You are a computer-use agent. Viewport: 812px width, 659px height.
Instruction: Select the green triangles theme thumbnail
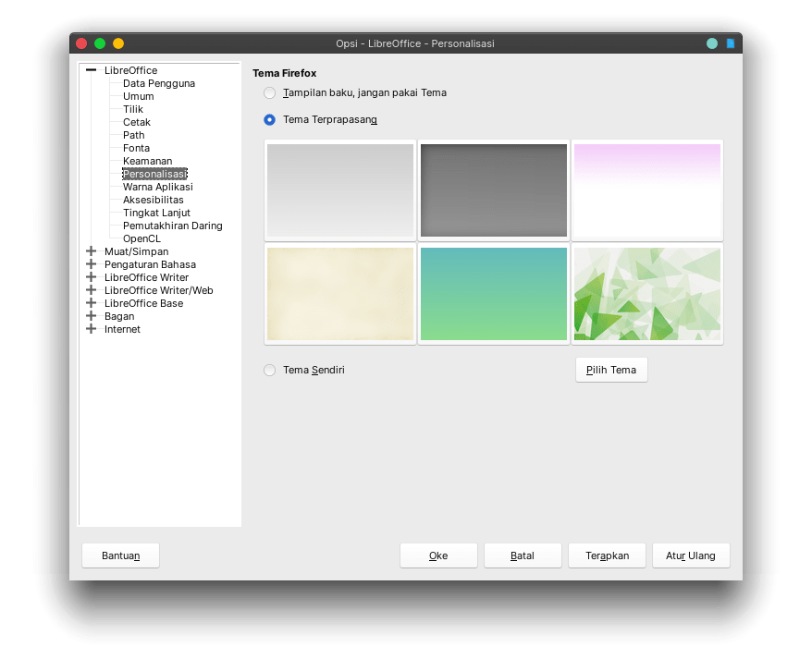click(646, 294)
